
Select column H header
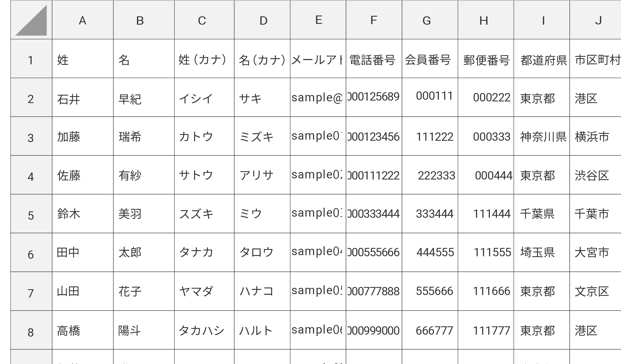[486, 20]
